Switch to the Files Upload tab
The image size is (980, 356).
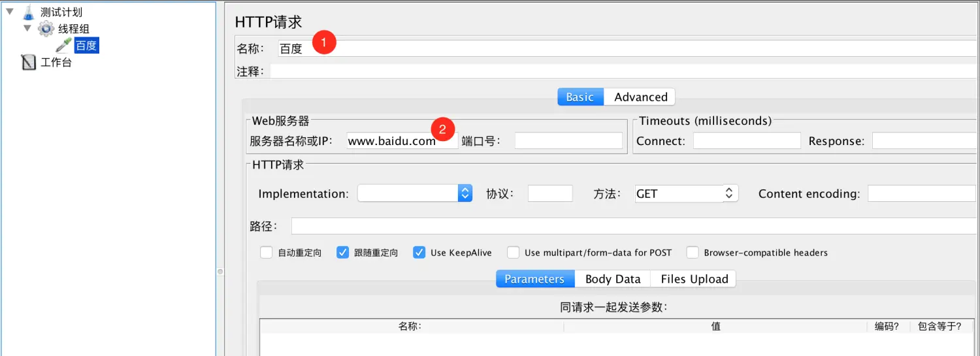(694, 279)
